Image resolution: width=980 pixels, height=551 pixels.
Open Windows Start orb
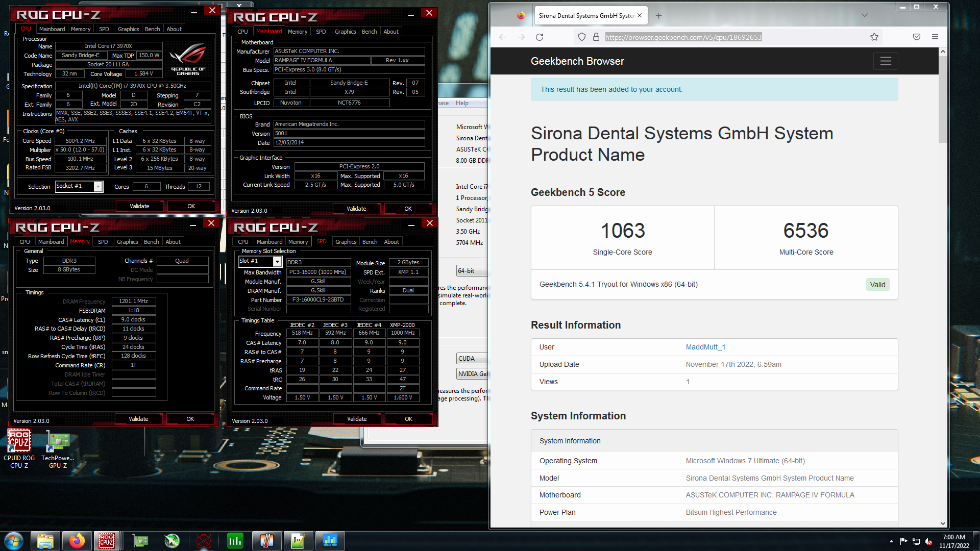click(14, 541)
